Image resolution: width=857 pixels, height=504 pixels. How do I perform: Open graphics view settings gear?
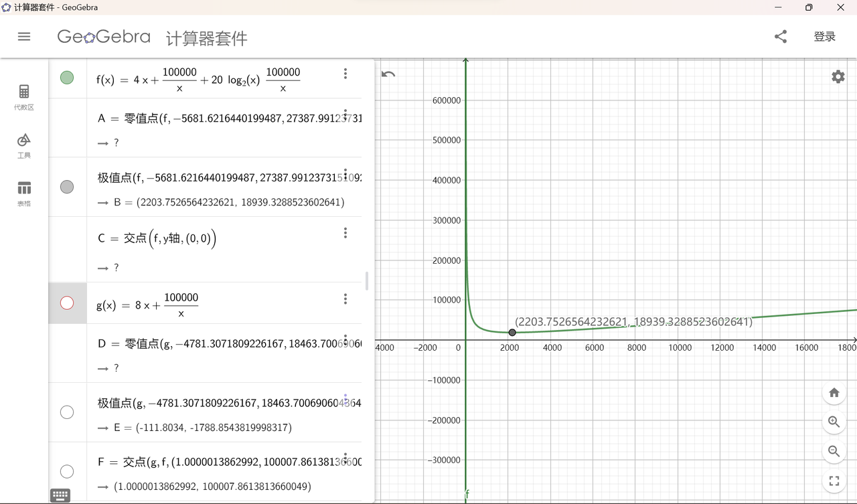coord(838,76)
